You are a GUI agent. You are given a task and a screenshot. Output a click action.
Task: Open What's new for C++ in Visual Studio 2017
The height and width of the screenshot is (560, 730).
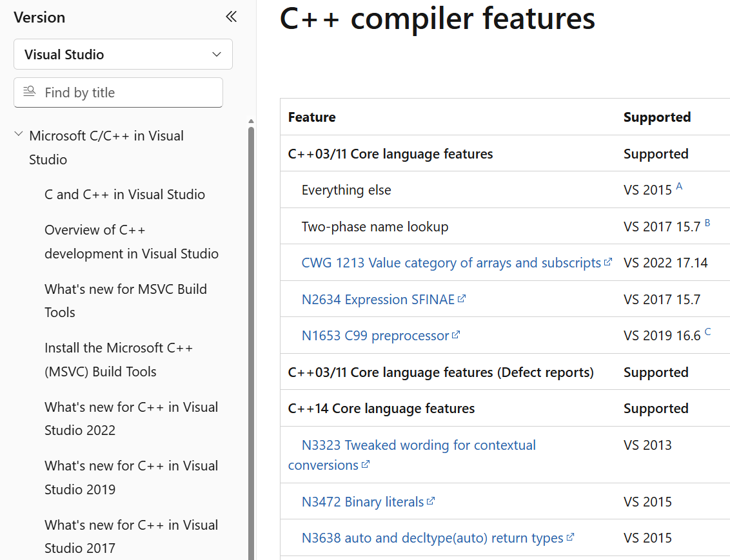132,536
